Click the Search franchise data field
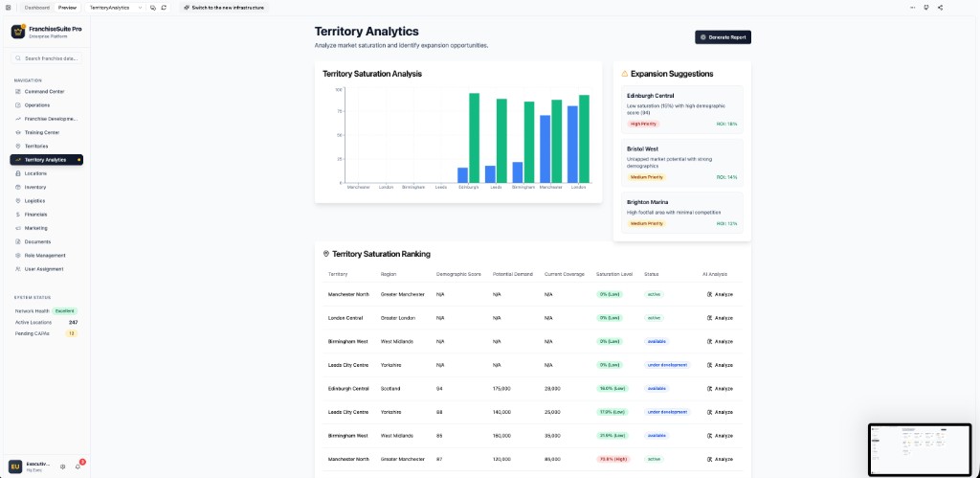Viewport: 980px width, 478px height. click(x=46, y=58)
